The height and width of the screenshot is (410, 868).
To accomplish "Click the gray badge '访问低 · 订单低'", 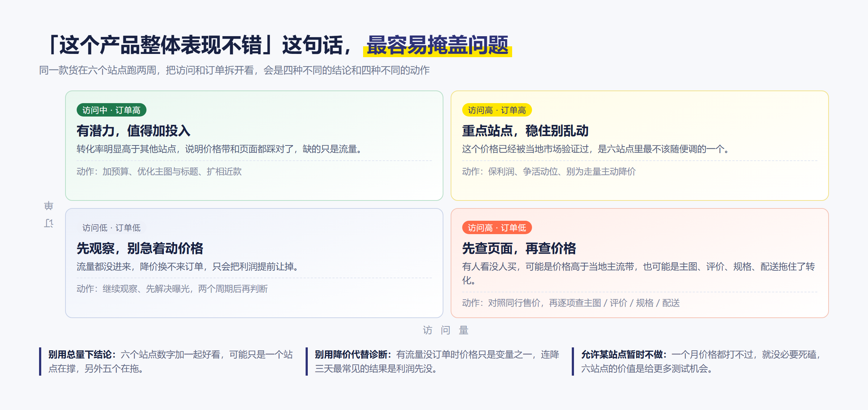I will pyautogui.click(x=111, y=228).
